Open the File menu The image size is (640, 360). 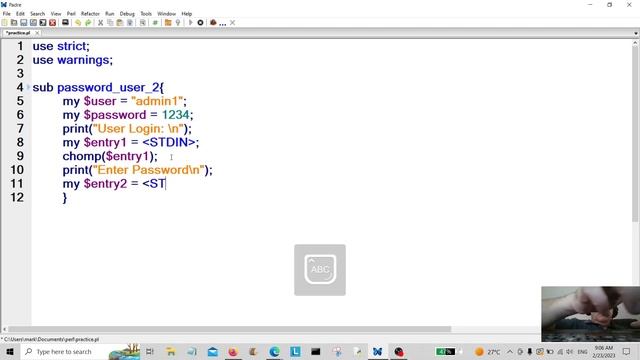point(7,13)
